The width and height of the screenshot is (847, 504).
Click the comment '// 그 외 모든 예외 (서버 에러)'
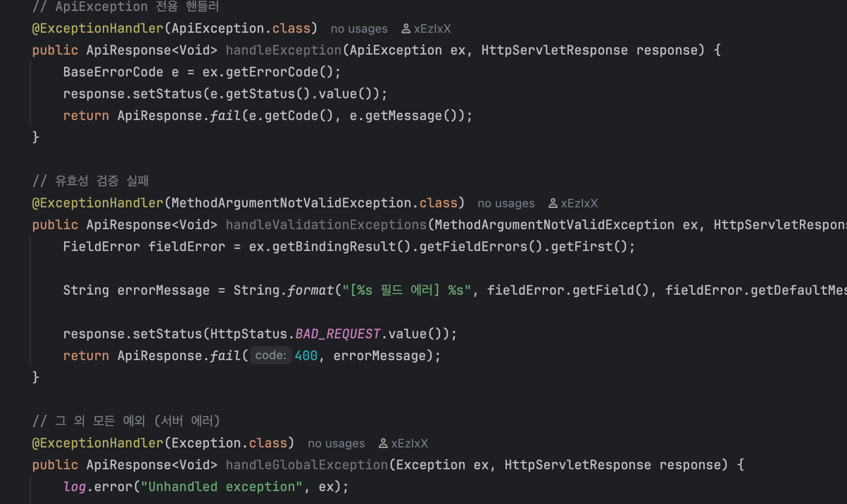tap(126, 421)
